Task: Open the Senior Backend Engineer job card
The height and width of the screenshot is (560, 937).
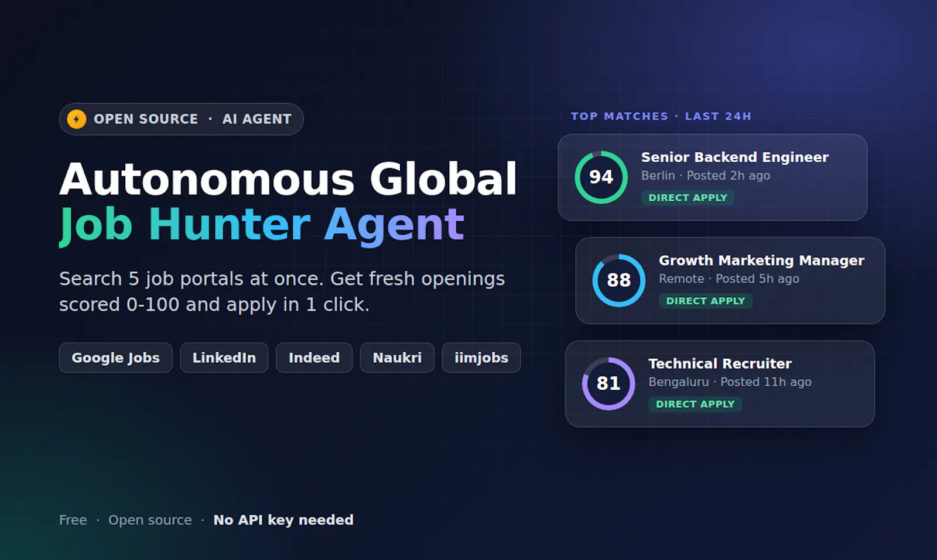Action: (x=713, y=177)
